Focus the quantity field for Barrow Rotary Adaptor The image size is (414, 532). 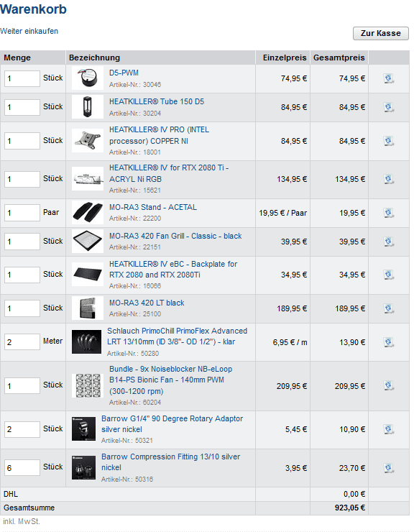(x=22, y=429)
